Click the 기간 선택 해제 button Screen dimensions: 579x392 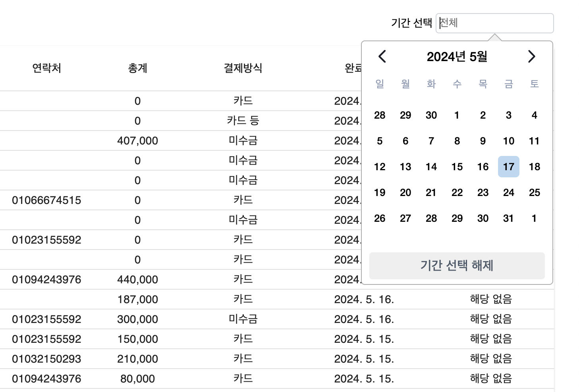457,265
